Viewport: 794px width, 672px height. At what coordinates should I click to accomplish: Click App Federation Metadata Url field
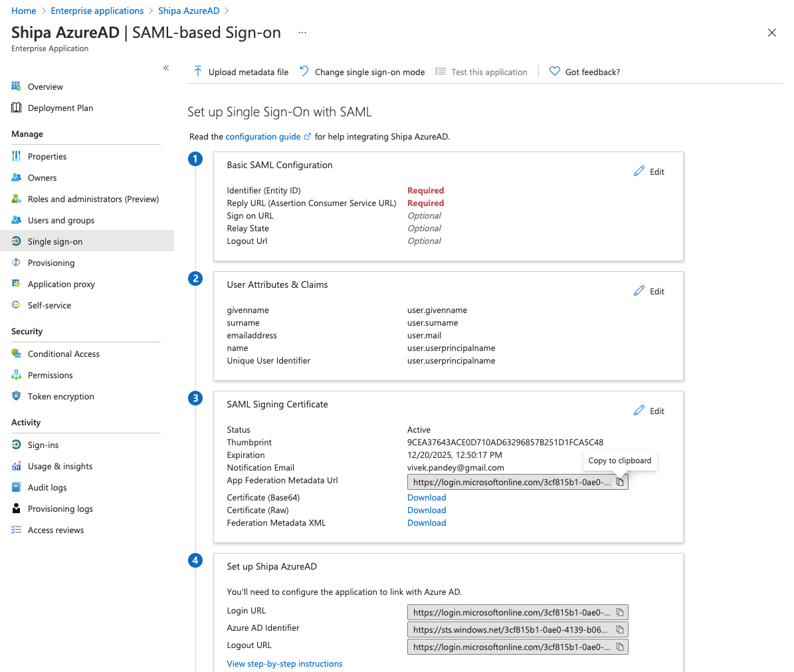(518, 482)
